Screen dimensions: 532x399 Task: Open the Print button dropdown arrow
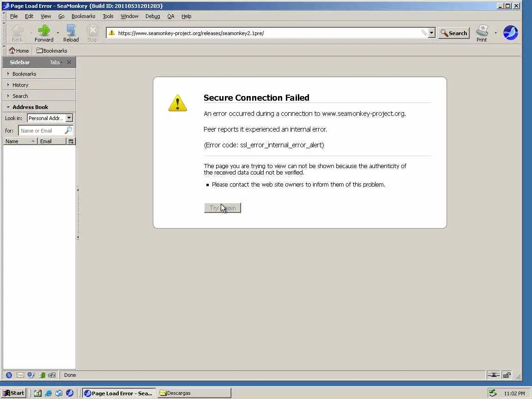[496, 33]
